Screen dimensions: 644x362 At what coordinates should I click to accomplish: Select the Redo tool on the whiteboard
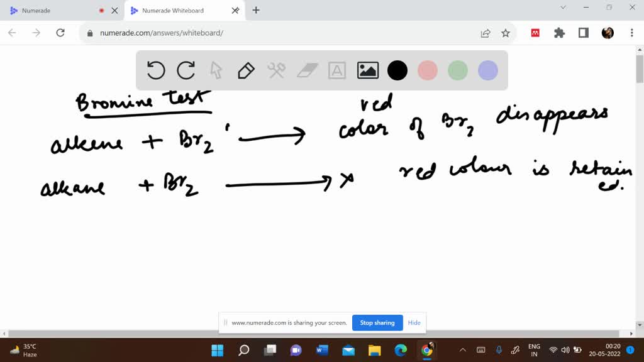[x=186, y=70]
